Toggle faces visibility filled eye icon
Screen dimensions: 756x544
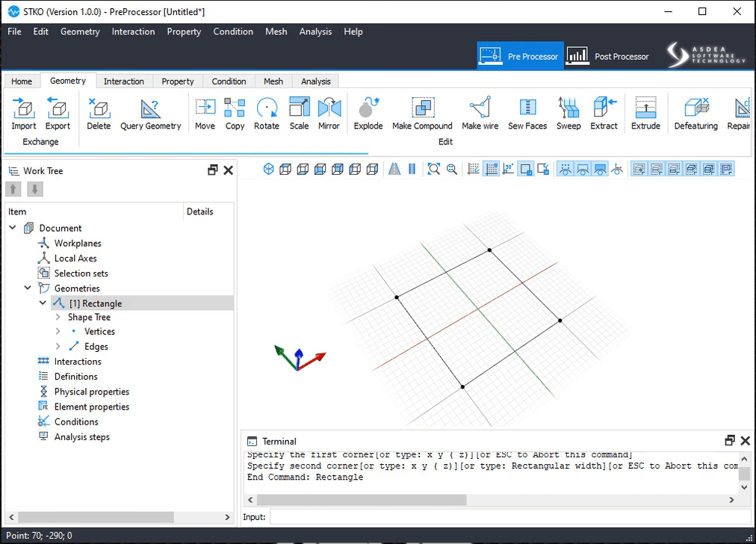(x=601, y=170)
